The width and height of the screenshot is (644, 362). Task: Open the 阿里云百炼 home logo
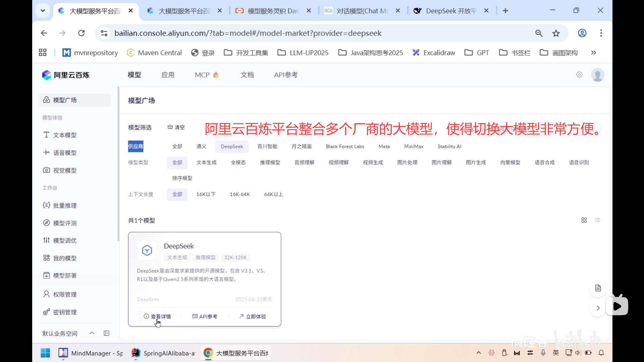pos(66,75)
